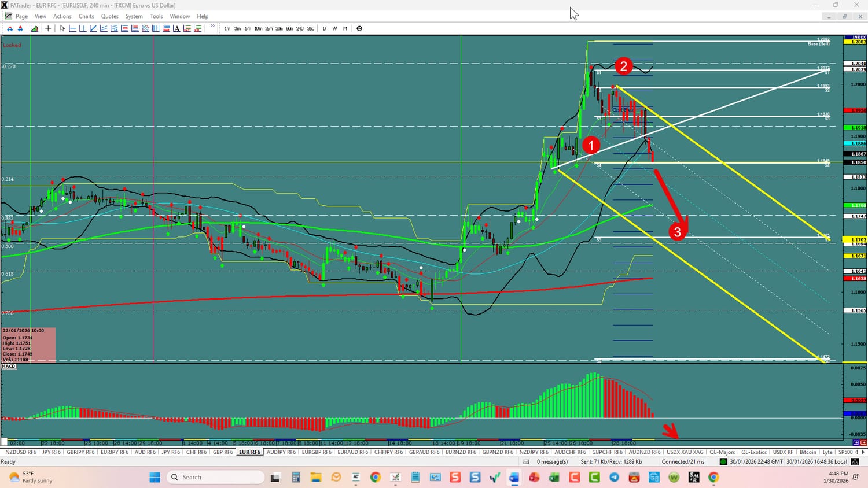Click the taskbar Search box

pos(215,477)
